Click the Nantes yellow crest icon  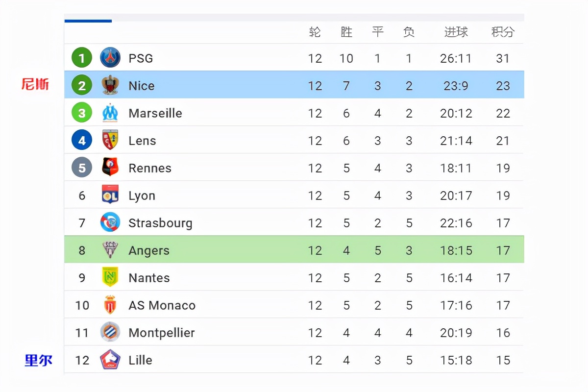[110, 277]
